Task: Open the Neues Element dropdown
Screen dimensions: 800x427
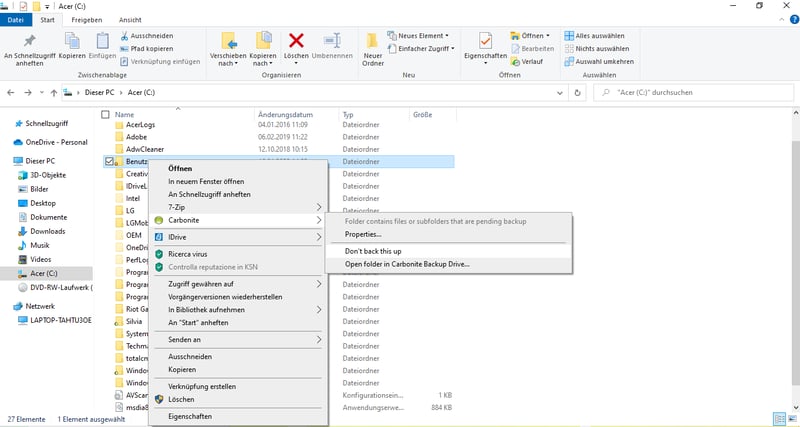Action: pos(422,34)
